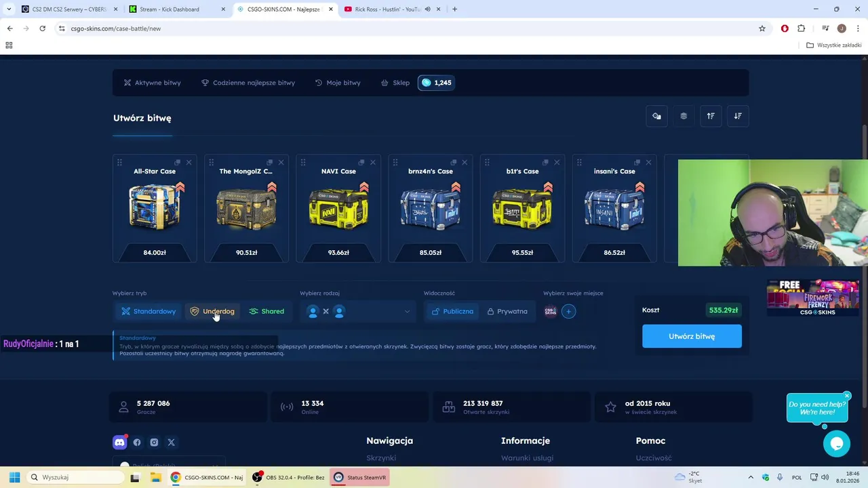Switch to Moje bitwy tab
Screen dimensions: 868x488
tap(338, 83)
